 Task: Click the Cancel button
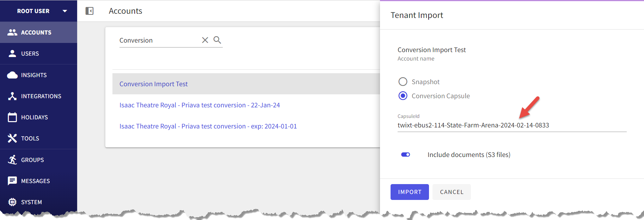[x=452, y=192]
